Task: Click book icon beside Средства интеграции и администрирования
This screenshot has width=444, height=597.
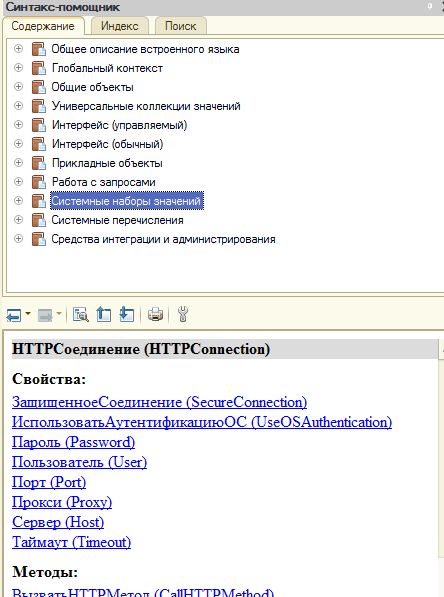Action: [38, 239]
